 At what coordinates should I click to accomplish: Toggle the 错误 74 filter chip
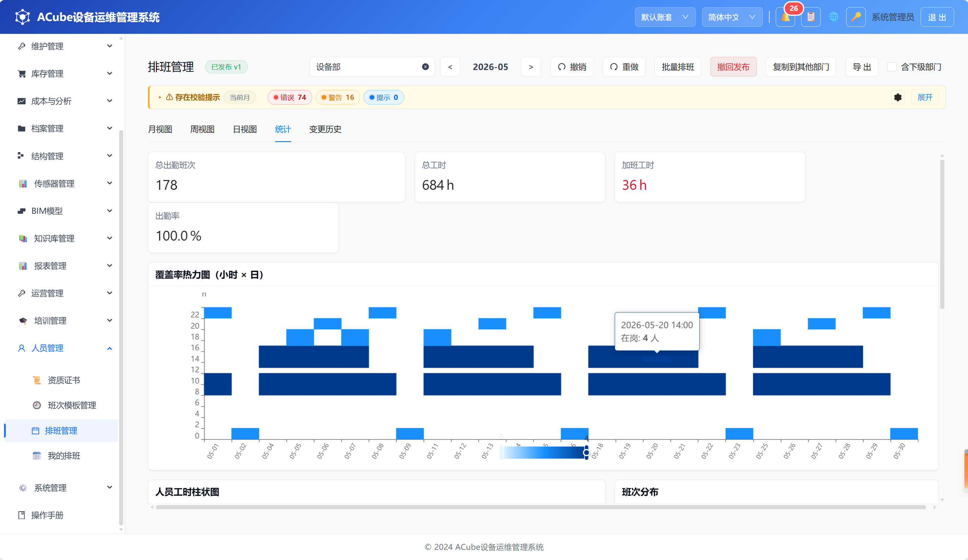(290, 97)
